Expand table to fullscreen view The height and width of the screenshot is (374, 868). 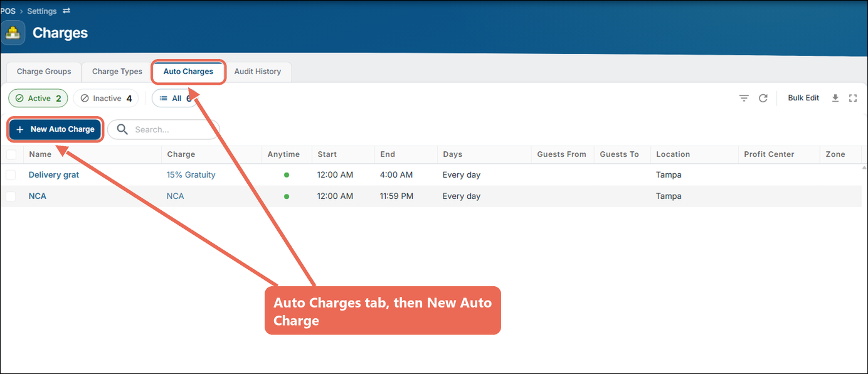coord(852,98)
